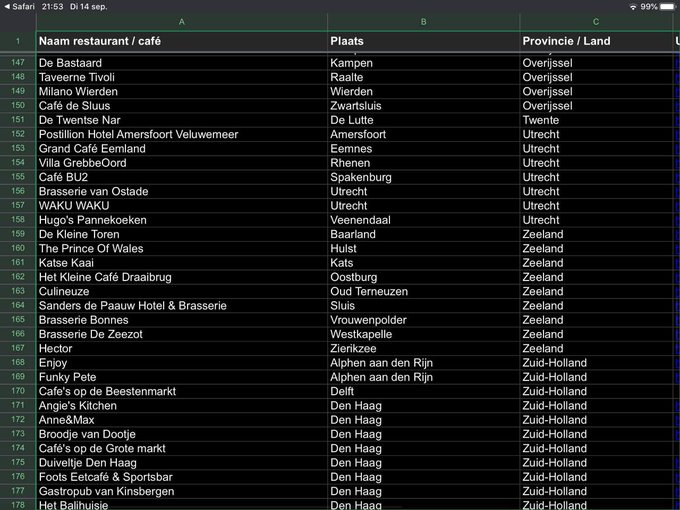This screenshot has width=680, height=510.
Task: Select the 'De Twentse Nar' cell
Action: [182, 120]
